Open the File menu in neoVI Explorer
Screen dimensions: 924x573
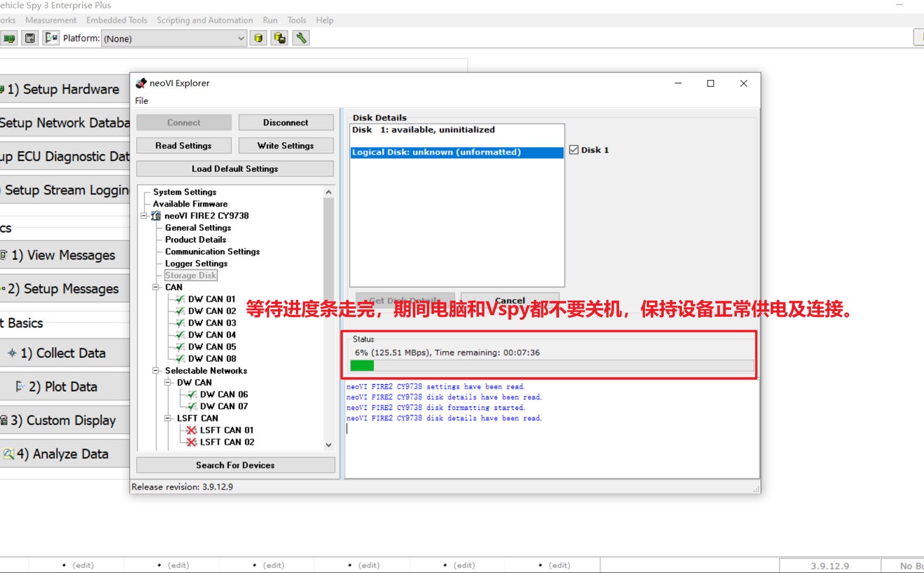click(142, 101)
